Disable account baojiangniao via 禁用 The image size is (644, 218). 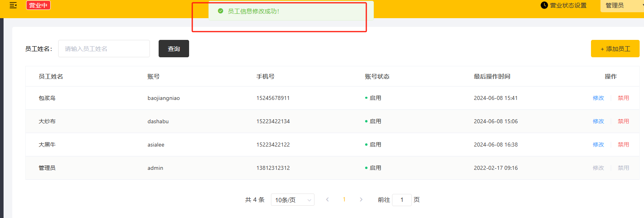(x=623, y=98)
